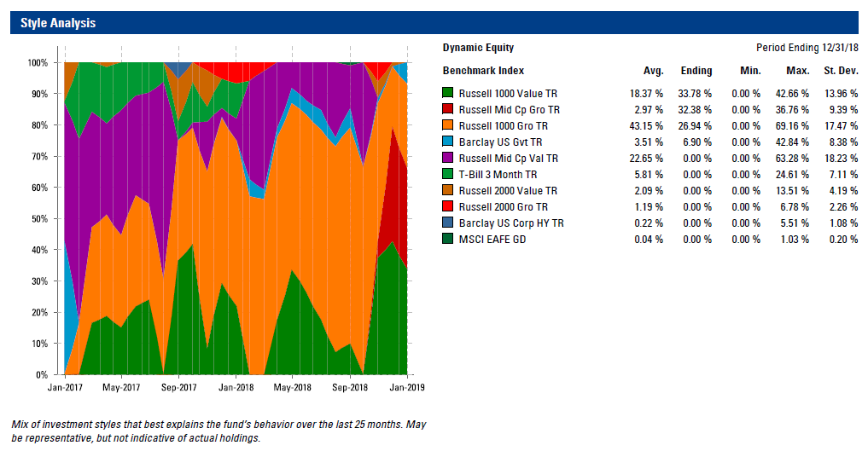Screen dimensions: 868x457
Task: Click the Jan-2018 label on the x-axis
Action: [235, 387]
